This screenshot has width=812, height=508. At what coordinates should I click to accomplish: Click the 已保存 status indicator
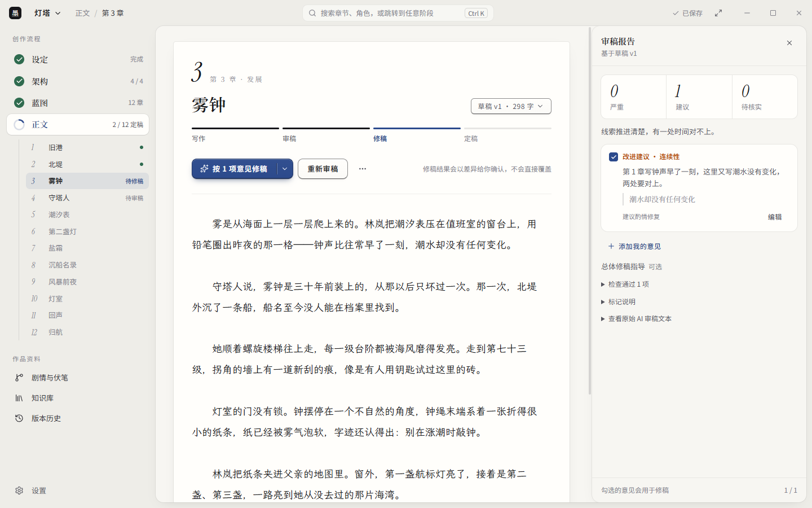687,13
